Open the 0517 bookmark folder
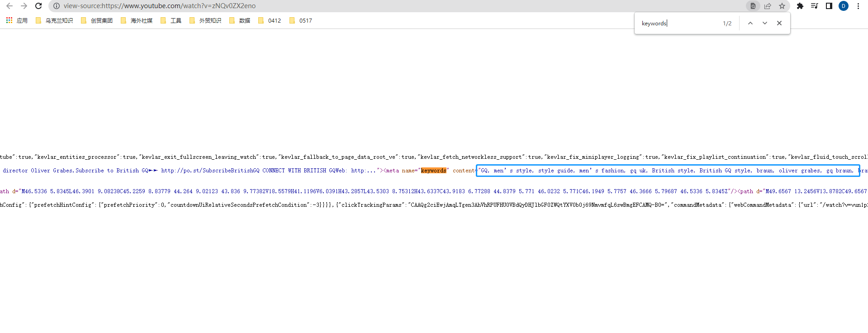This screenshot has height=333, width=868. click(x=301, y=20)
